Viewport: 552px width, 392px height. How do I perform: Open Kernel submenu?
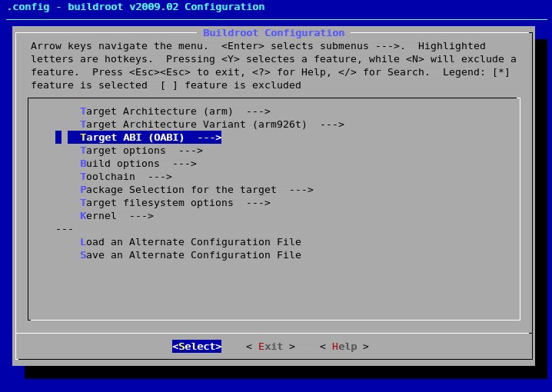pyautogui.click(x=117, y=216)
